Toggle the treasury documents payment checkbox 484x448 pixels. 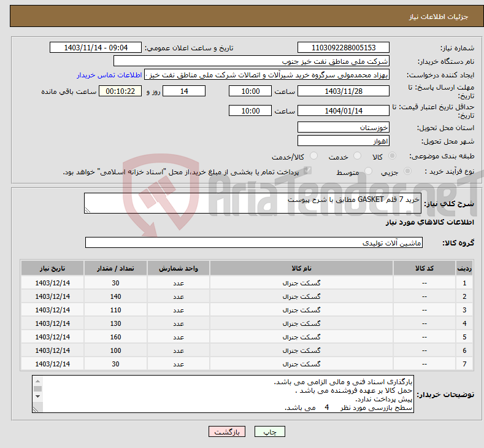308,172
